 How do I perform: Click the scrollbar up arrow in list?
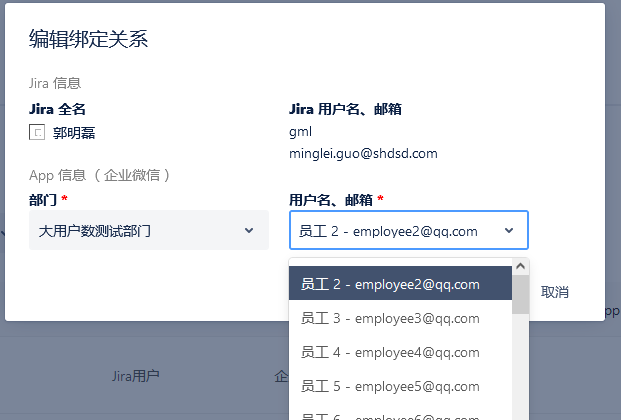(x=520, y=266)
